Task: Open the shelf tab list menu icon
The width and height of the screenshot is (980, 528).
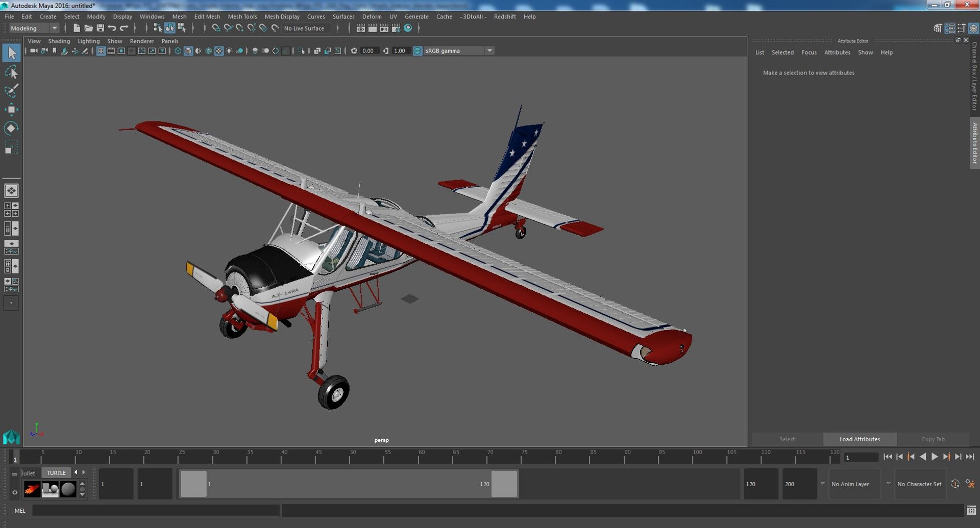Action: click(14, 474)
